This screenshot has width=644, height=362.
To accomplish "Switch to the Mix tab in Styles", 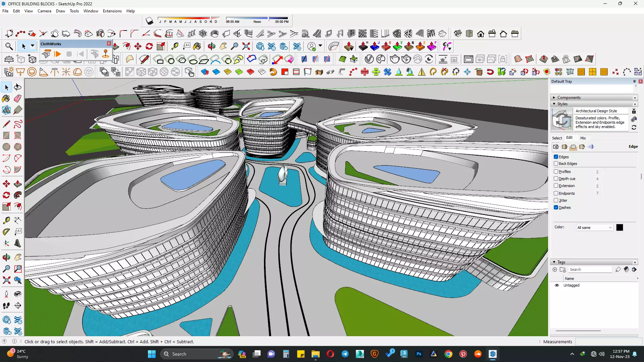I will click(583, 138).
